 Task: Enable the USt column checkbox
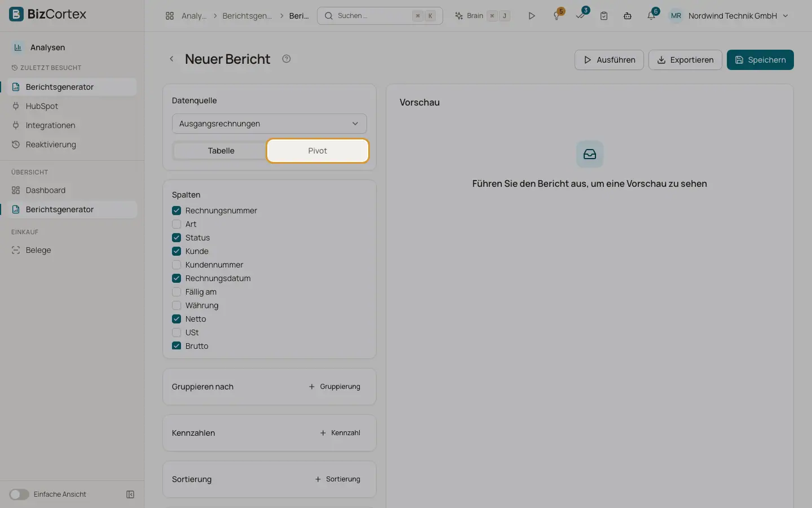(x=176, y=332)
